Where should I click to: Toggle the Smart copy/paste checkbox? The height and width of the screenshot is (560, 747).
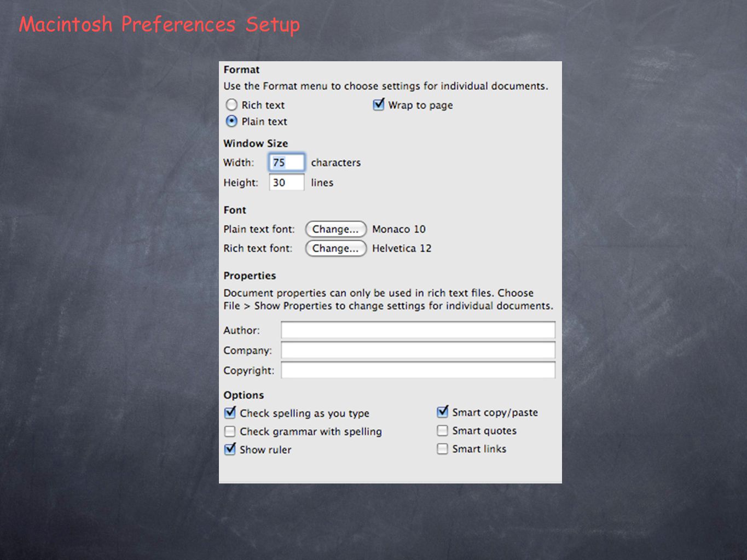(x=443, y=412)
